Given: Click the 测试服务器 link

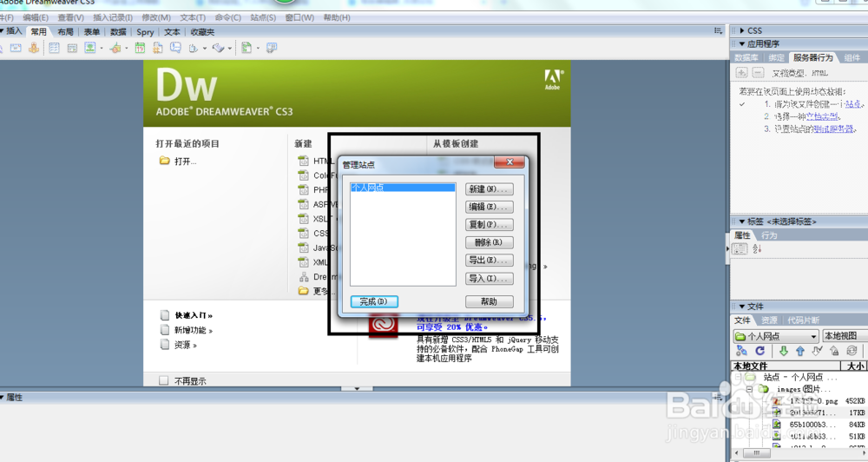Looking at the screenshot, I should (x=833, y=129).
